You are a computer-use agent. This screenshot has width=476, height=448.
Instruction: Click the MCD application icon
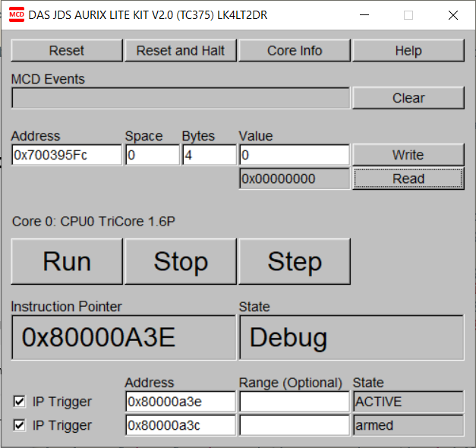click(x=17, y=15)
